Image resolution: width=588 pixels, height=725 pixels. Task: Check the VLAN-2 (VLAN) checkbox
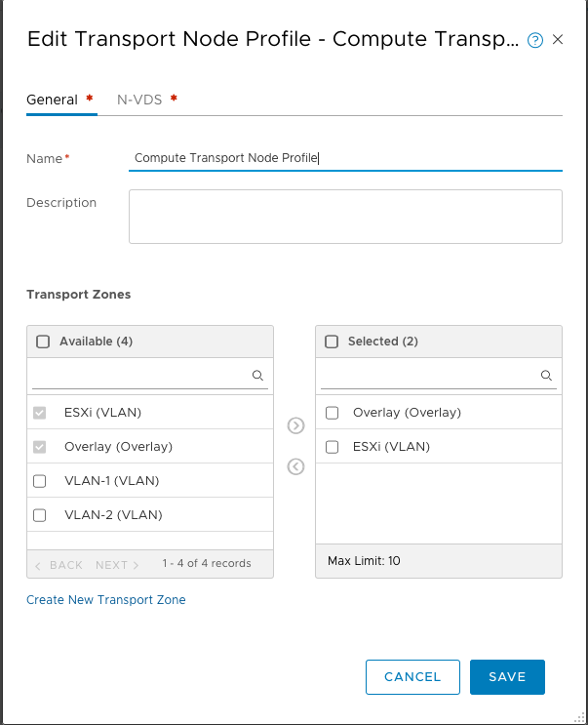point(40,515)
